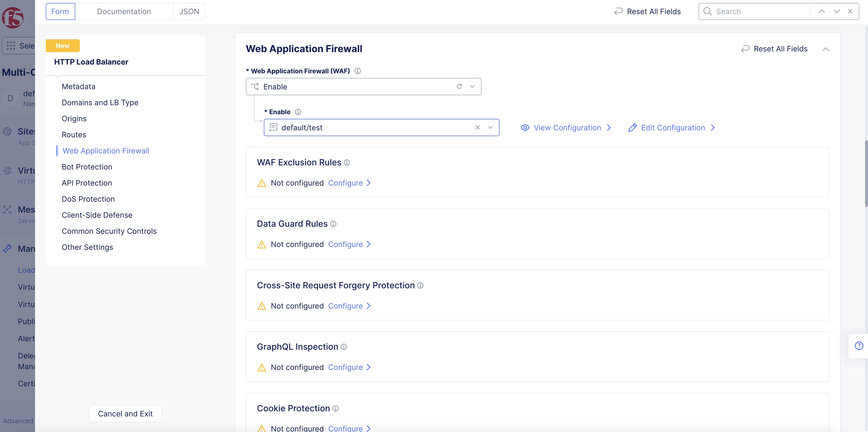Click the apps grid icon near Select
The height and width of the screenshot is (432, 868).
pos(11,46)
